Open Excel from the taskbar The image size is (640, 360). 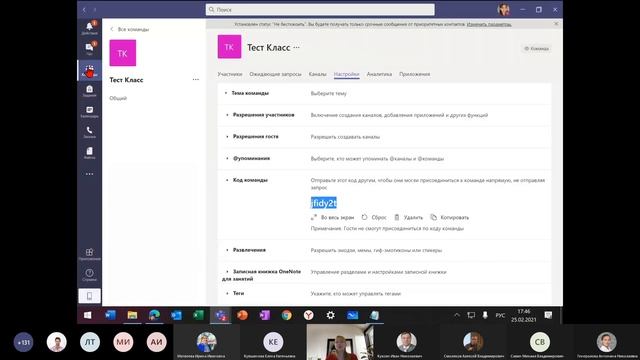198,315
